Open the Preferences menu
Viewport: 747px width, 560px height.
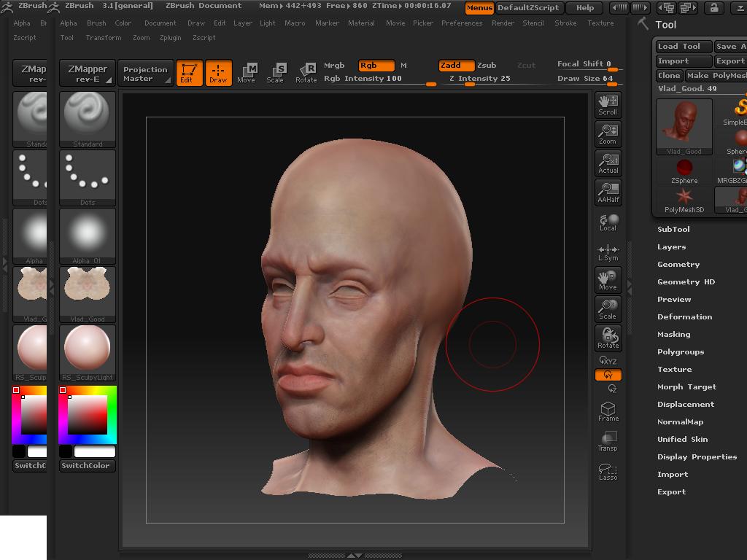(462, 23)
